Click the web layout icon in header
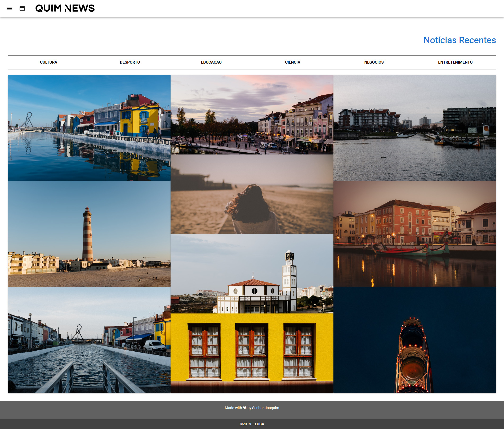Screen dimensions: 504x429 [22, 8]
